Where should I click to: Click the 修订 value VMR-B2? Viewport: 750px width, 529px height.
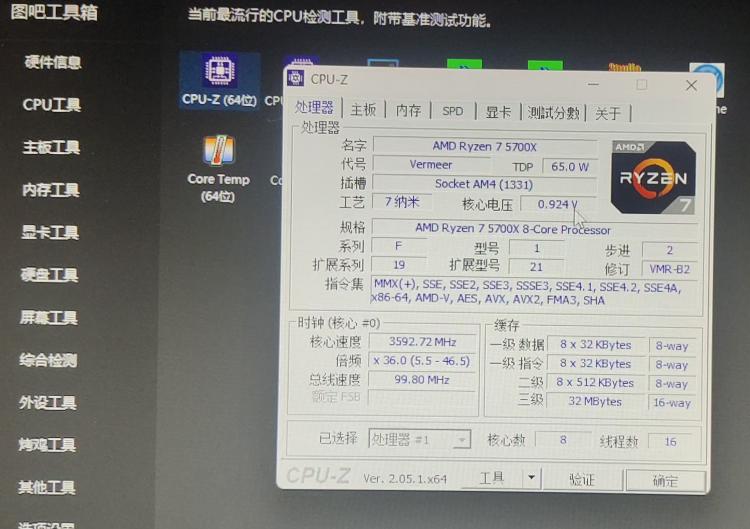(x=669, y=269)
